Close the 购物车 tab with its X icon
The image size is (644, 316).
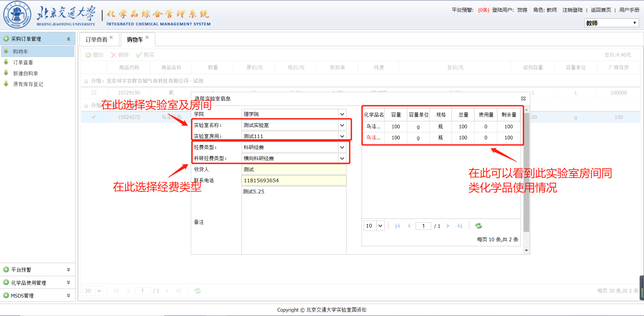(147, 38)
